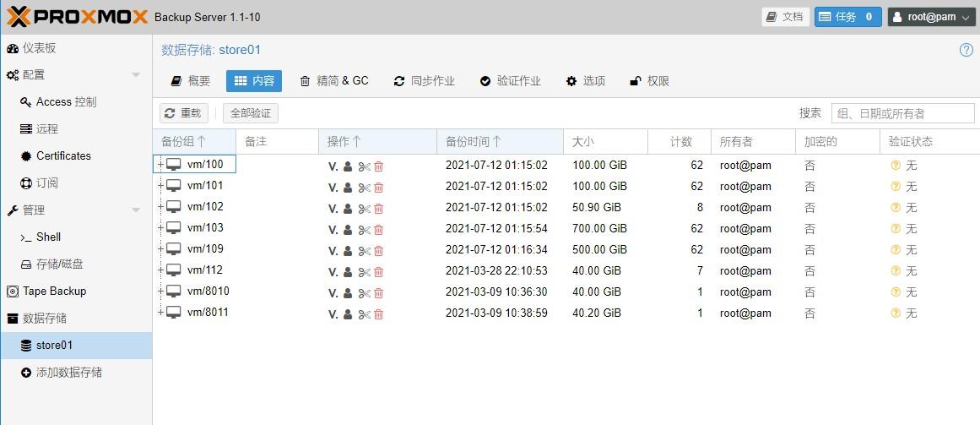Click the prune scissors icon for vm/103
Image resolution: width=980 pixels, height=425 pixels.
tap(364, 230)
